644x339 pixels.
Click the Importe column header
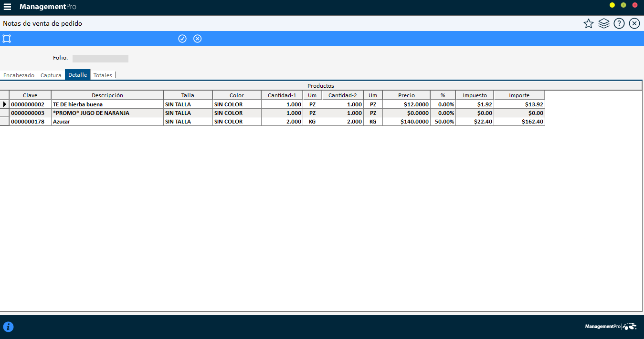pos(519,95)
